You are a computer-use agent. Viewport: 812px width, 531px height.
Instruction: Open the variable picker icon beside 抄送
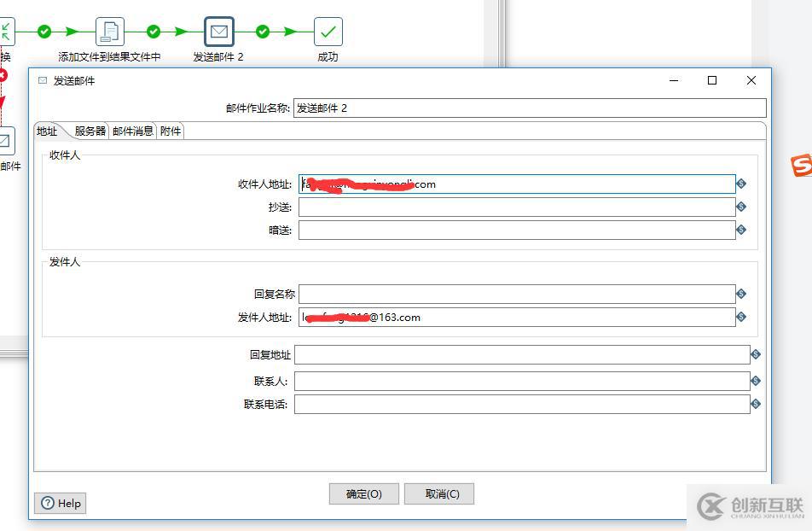[740, 207]
